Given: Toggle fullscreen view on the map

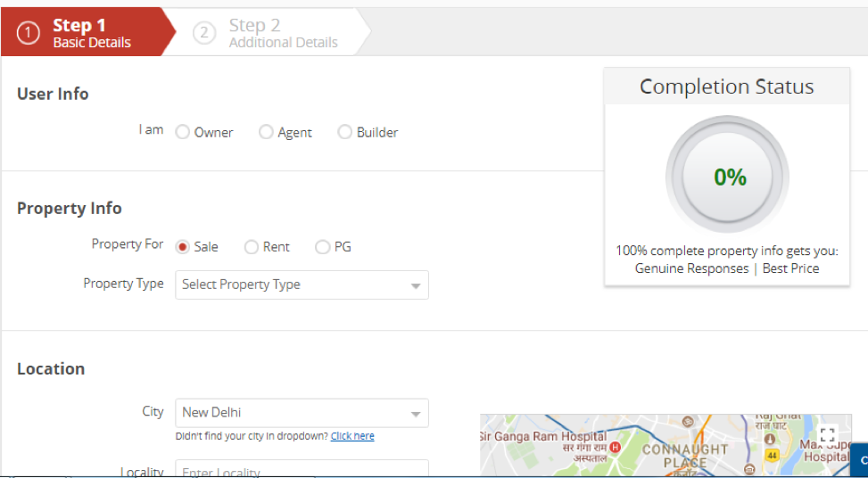Looking at the screenshot, I should (827, 435).
